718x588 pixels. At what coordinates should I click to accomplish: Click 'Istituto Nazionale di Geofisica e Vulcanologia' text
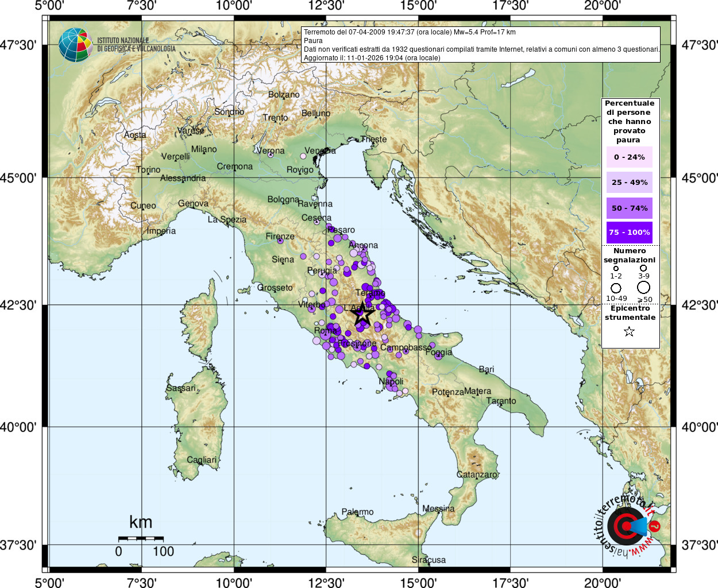coord(136,45)
